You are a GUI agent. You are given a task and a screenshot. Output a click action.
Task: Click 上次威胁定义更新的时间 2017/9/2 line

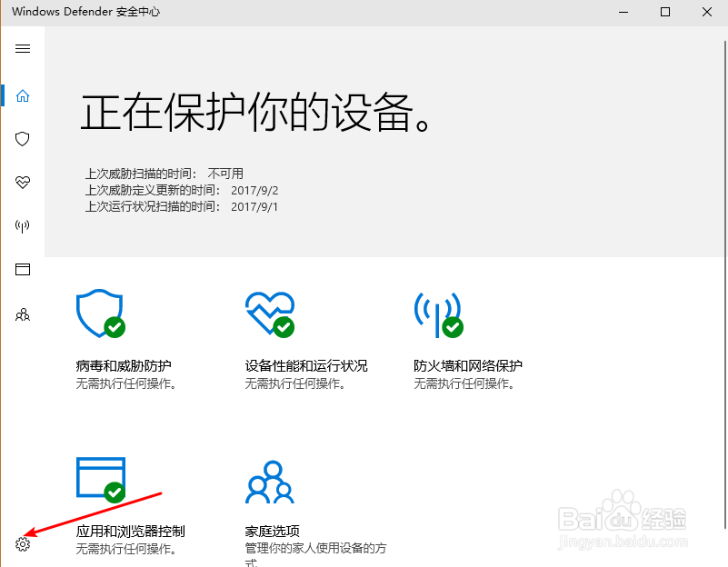[182, 190]
